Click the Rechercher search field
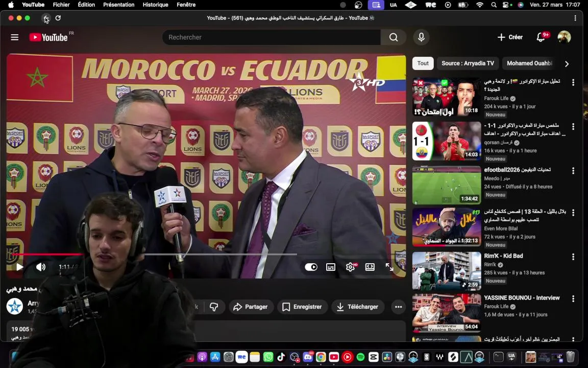 click(272, 37)
